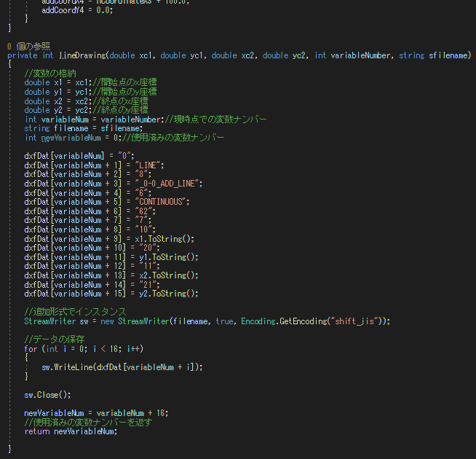Click the comment "//データの保存"

click(x=55, y=340)
